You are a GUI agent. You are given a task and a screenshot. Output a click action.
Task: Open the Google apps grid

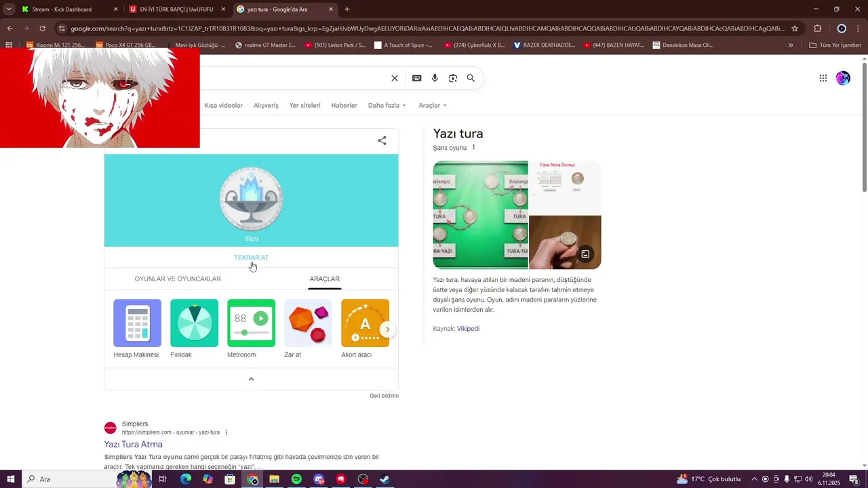pos(823,78)
